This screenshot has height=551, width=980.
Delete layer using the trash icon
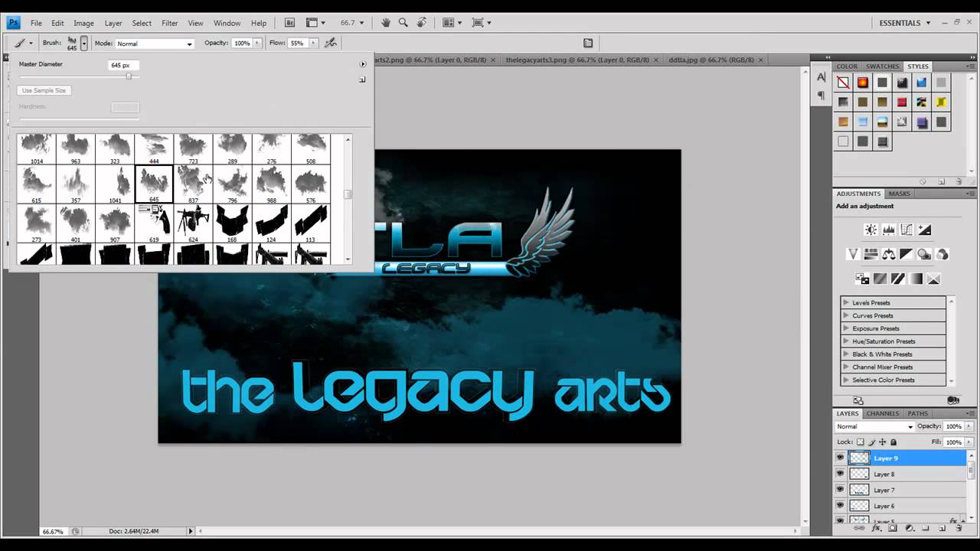958,529
